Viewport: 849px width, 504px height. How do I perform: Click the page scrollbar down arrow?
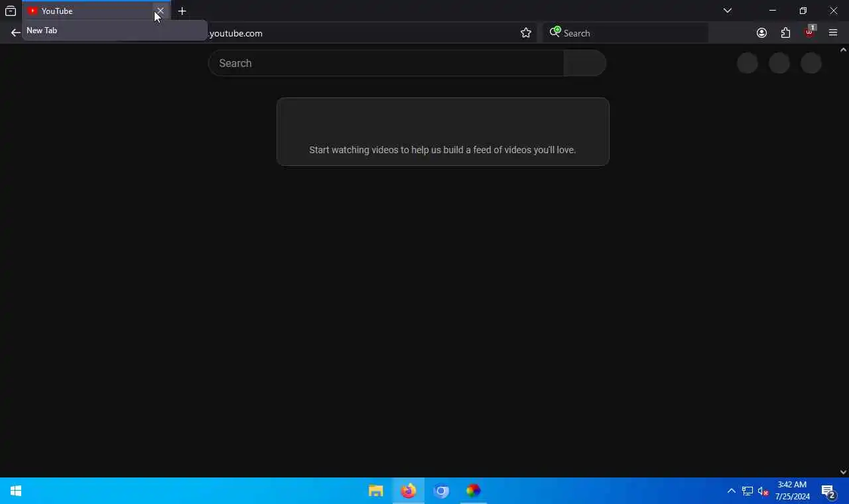[x=843, y=472]
